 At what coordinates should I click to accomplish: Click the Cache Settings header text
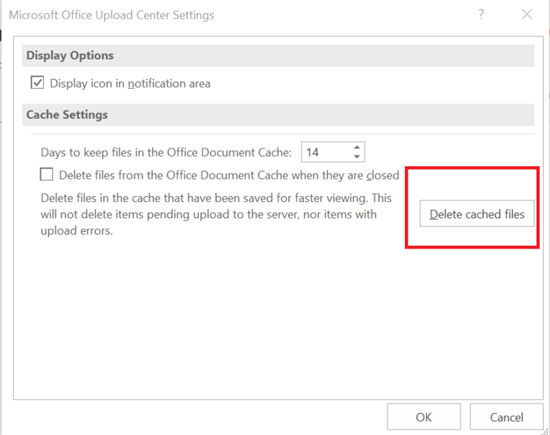(x=67, y=114)
